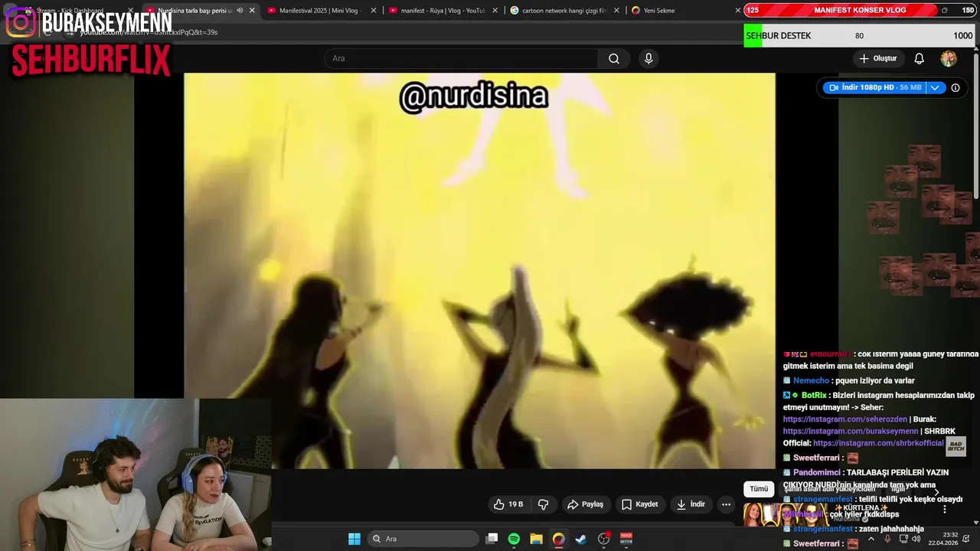
Task: Click the system tray microphone icon
Action: pos(887,539)
